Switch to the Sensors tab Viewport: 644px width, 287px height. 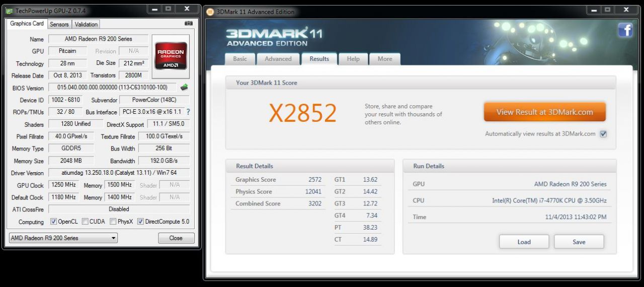coord(59,24)
